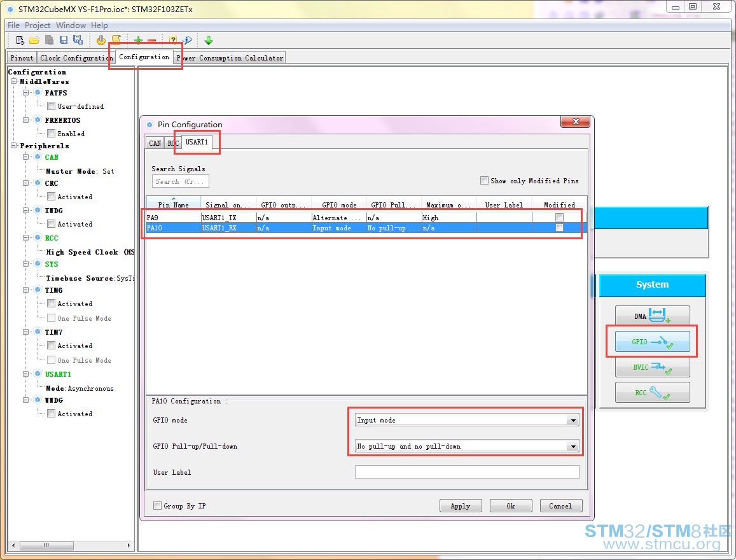Toggle the Group By IP checkbox
The image size is (736, 560).
[157, 505]
